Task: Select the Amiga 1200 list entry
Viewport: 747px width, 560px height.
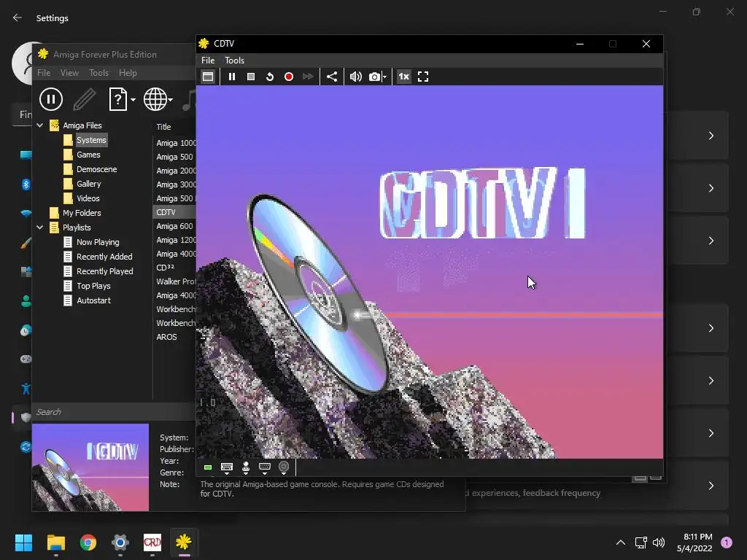Action: pos(176,240)
